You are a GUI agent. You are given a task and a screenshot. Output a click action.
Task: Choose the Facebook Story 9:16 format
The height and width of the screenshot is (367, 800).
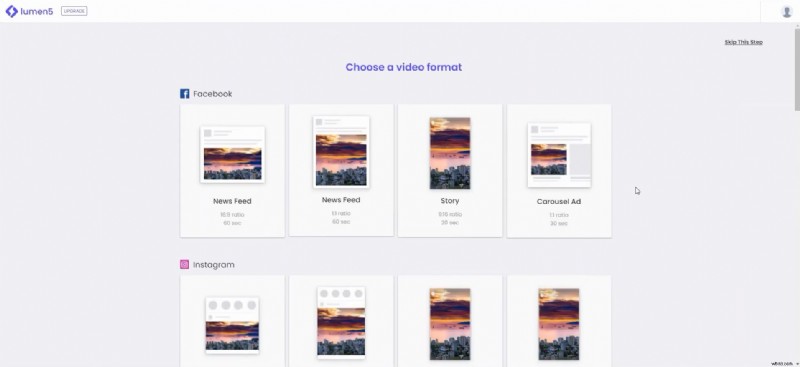pos(450,170)
